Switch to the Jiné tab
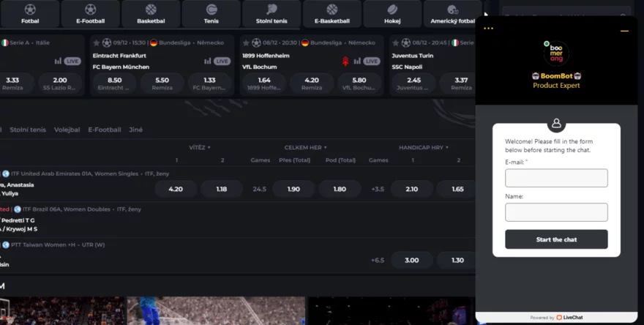The image size is (644, 325). [x=135, y=130]
